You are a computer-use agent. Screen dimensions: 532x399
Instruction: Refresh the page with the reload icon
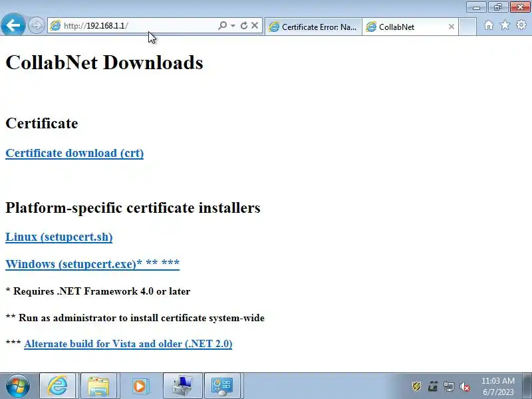[x=243, y=25]
